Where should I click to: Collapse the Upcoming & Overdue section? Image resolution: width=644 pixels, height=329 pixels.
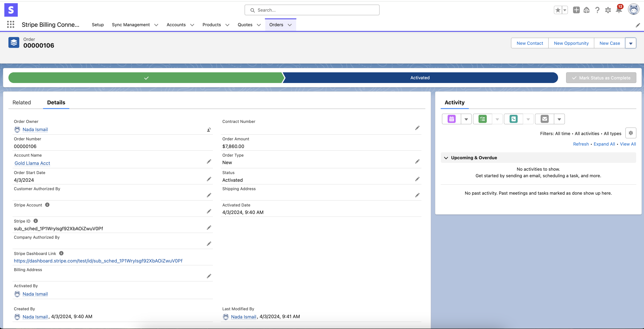coord(446,158)
